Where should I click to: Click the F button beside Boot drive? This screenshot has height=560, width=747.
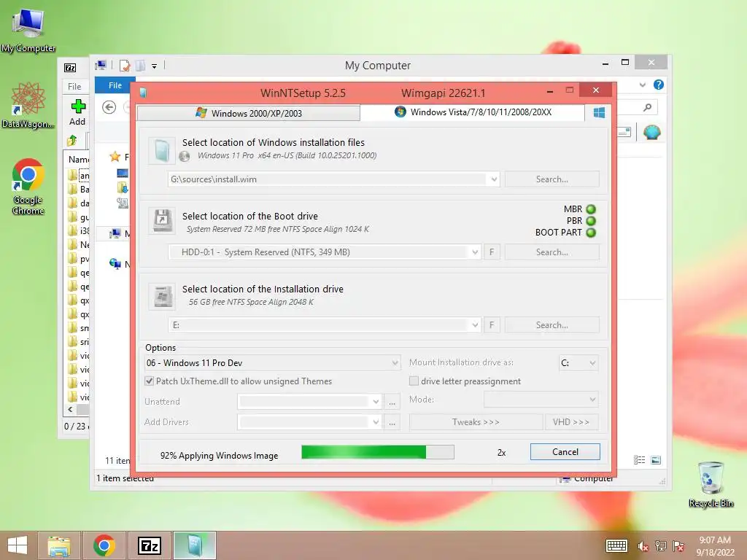tap(492, 252)
